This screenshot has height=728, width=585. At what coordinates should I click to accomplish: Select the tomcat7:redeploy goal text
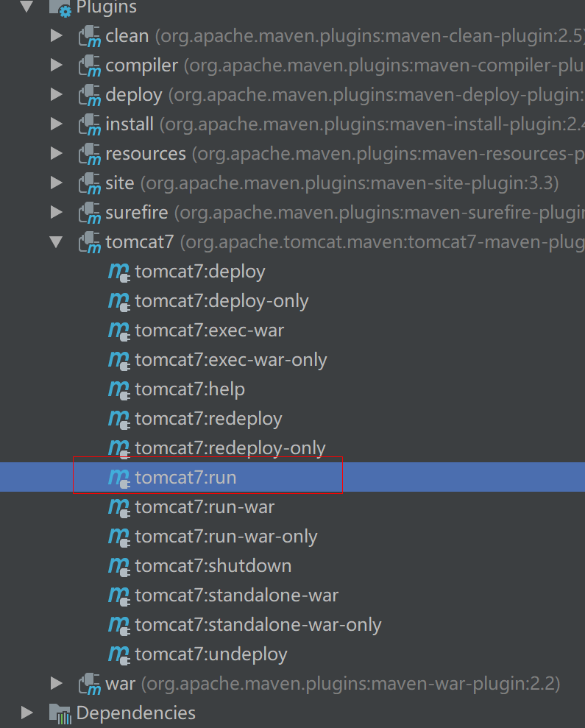pyautogui.click(x=208, y=420)
